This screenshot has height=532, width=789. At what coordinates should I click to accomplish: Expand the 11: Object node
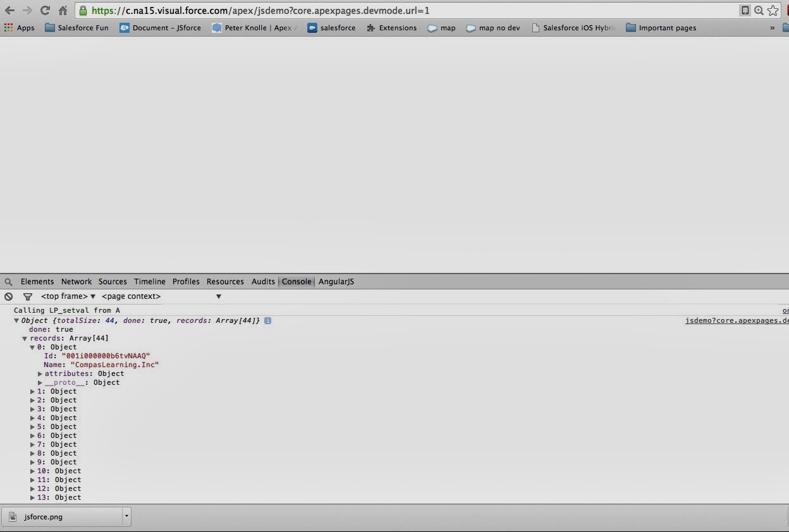click(x=33, y=480)
